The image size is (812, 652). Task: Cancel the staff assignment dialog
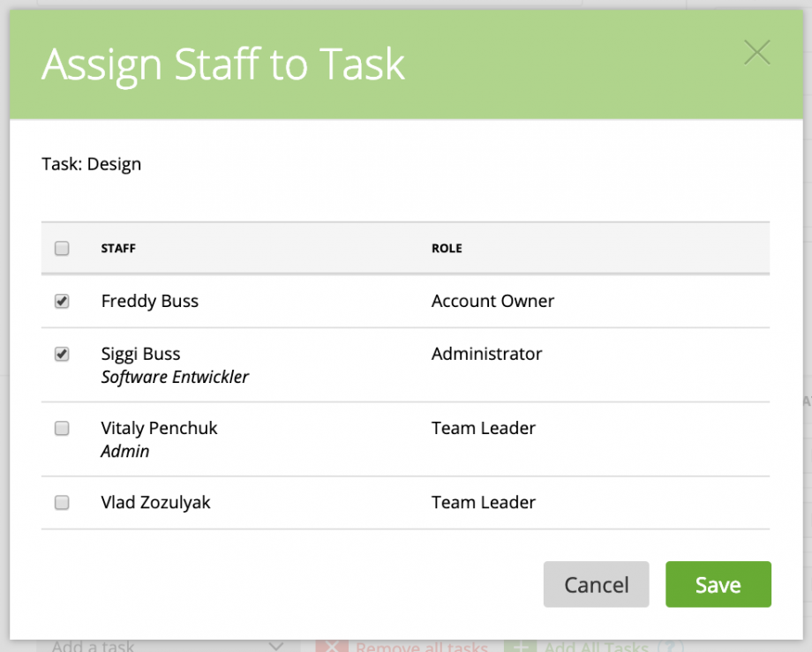[596, 584]
